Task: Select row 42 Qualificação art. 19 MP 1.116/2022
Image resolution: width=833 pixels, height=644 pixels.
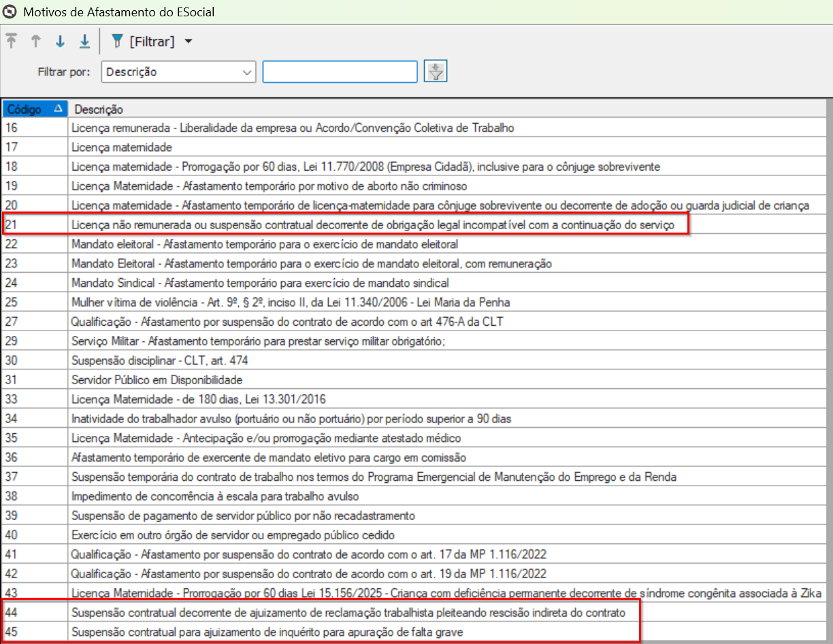Action: 414,574
